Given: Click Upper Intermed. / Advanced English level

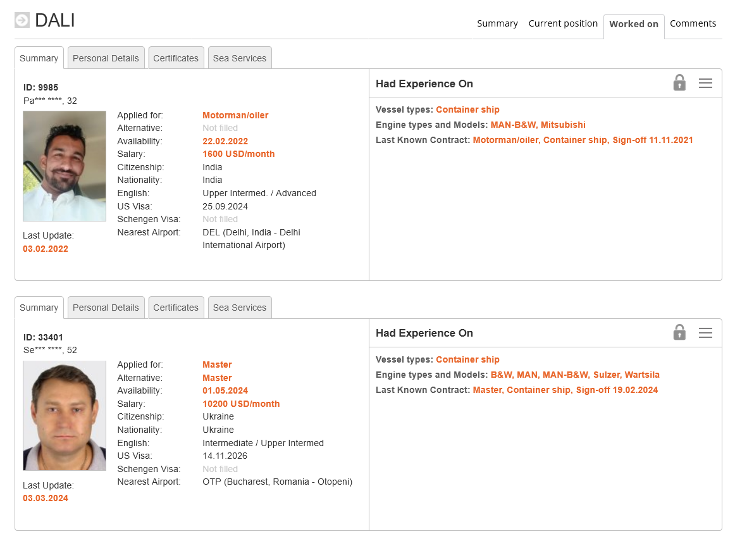Looking at the screenshot, I should click(259, 193).
